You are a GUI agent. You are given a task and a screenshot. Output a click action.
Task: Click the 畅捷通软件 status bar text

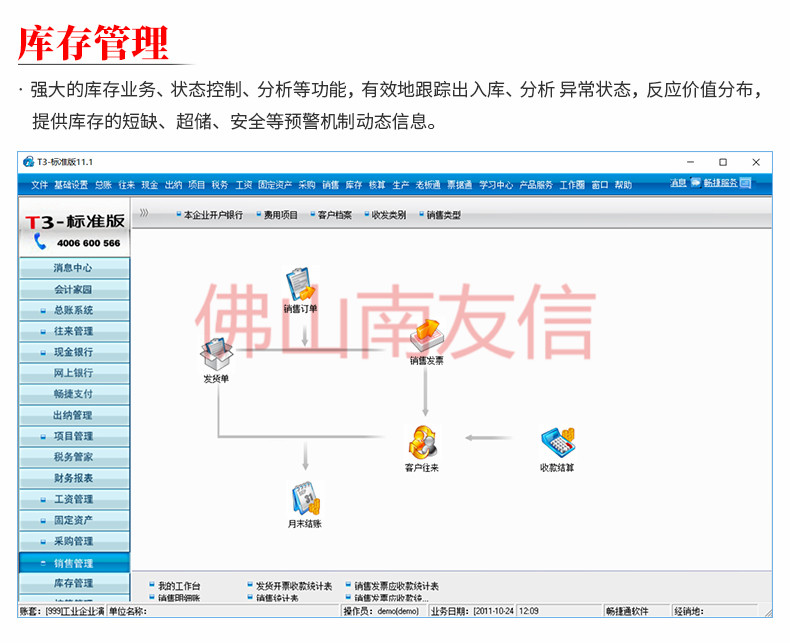click(628, 611)
